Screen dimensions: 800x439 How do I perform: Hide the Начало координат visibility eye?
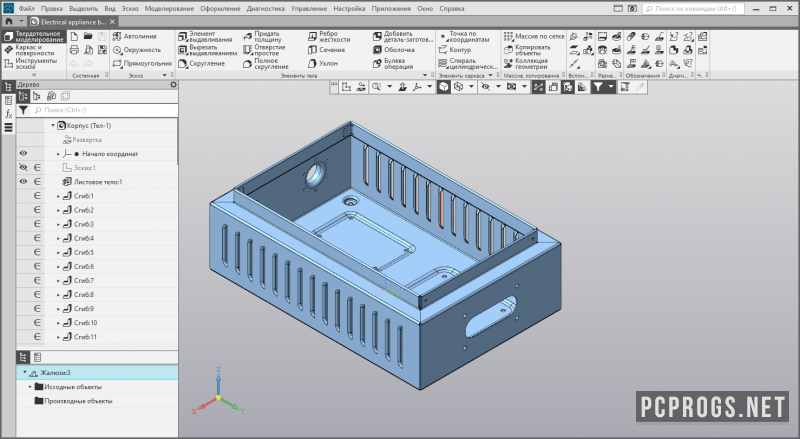coord(23,154)
